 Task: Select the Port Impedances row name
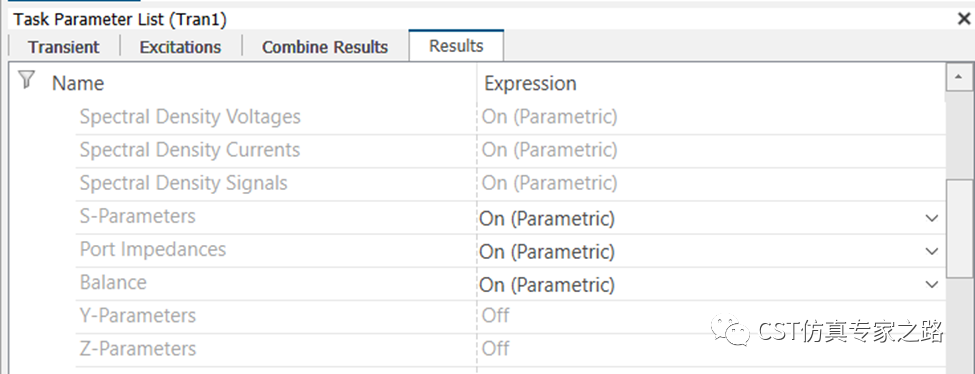click(x=152, y=249)
